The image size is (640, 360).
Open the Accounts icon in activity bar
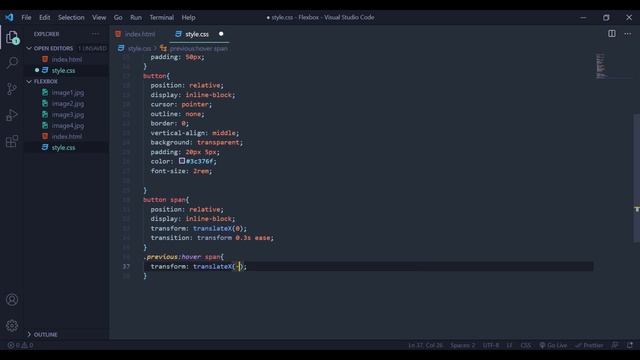[12, 300]
